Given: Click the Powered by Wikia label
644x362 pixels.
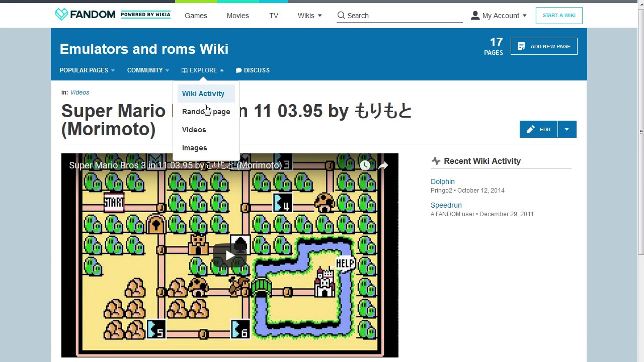Looking at the screenshot, I should point(146,15).
